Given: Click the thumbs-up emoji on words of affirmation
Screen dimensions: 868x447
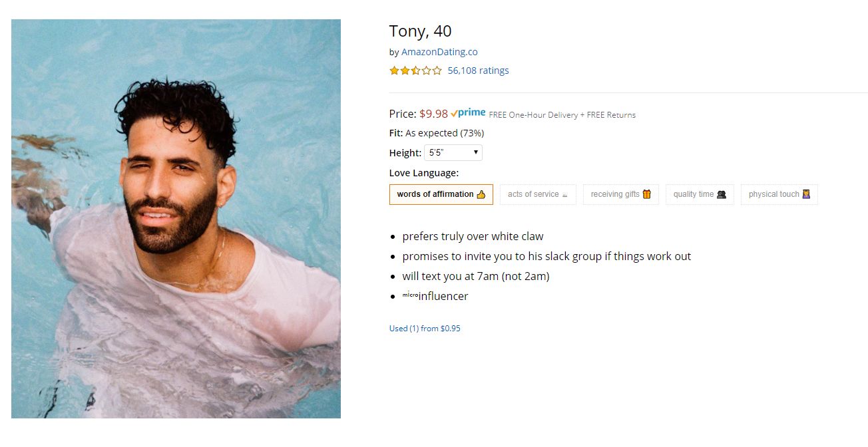Looking at the screenshot, I should coord(481,194).
